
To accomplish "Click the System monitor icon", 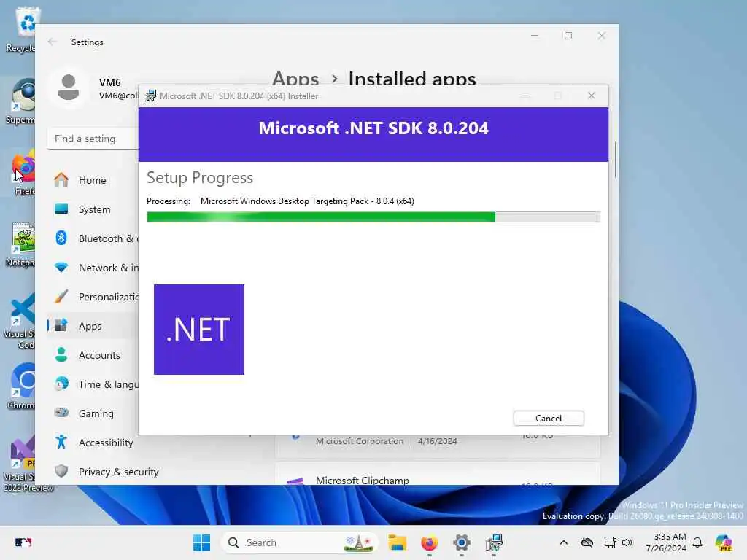I will pos(61,209).
